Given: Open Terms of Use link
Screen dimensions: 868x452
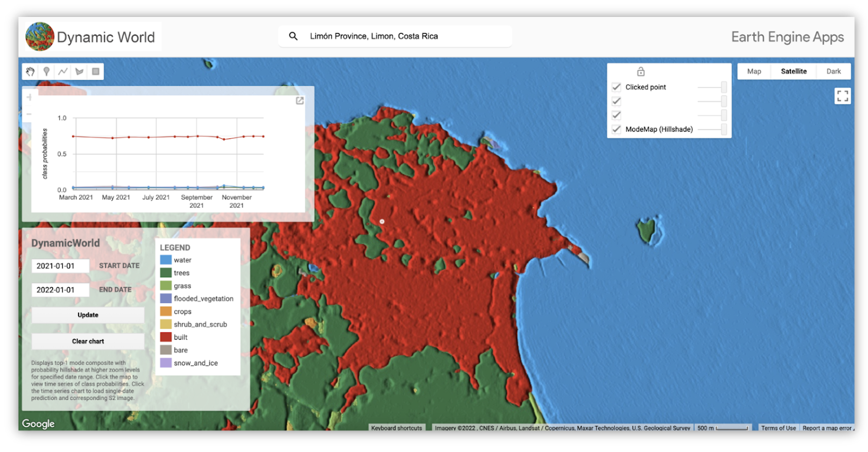Looking at the screenshot, I should click(778, 428).
